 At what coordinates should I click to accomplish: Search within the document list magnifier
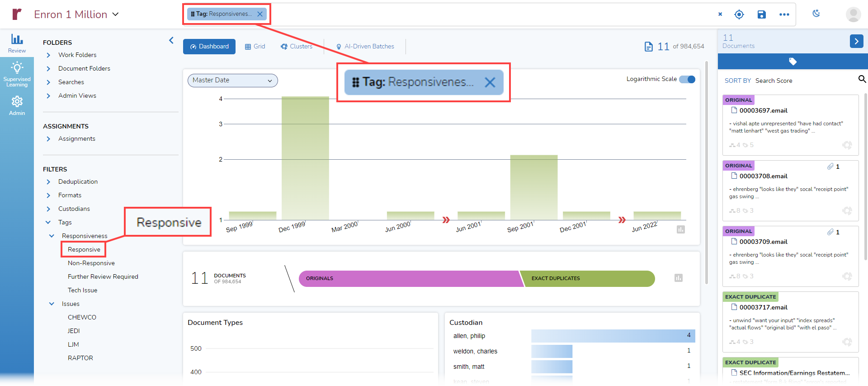[862, 79]
